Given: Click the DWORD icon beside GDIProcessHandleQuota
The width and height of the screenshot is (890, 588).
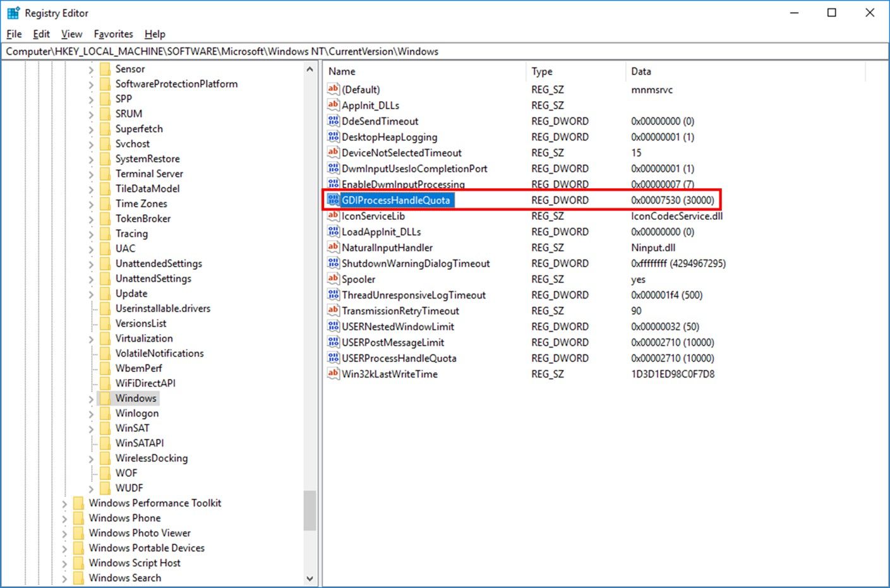Looking at the screenshot, I should tap(334, 200).
